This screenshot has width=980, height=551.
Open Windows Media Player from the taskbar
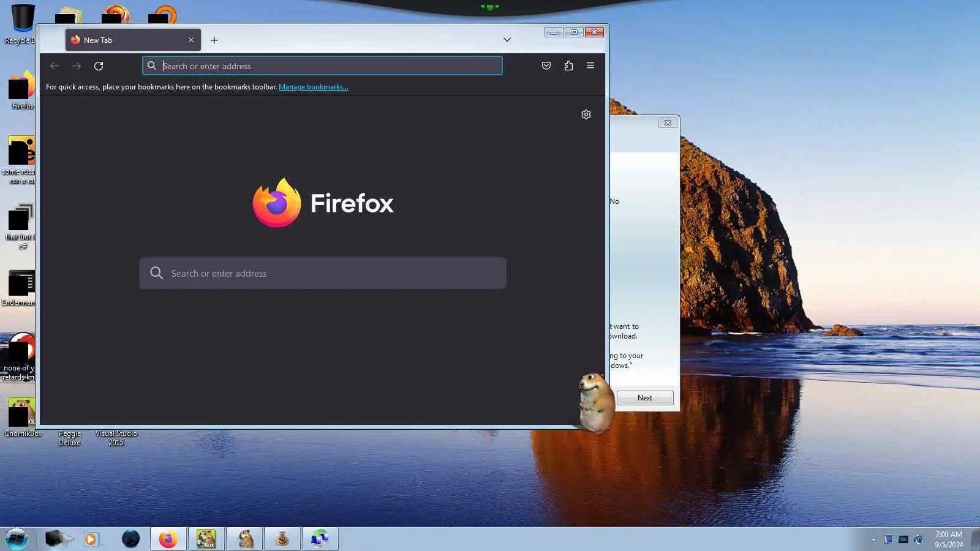pyautogui.click(x=91, y=539)
